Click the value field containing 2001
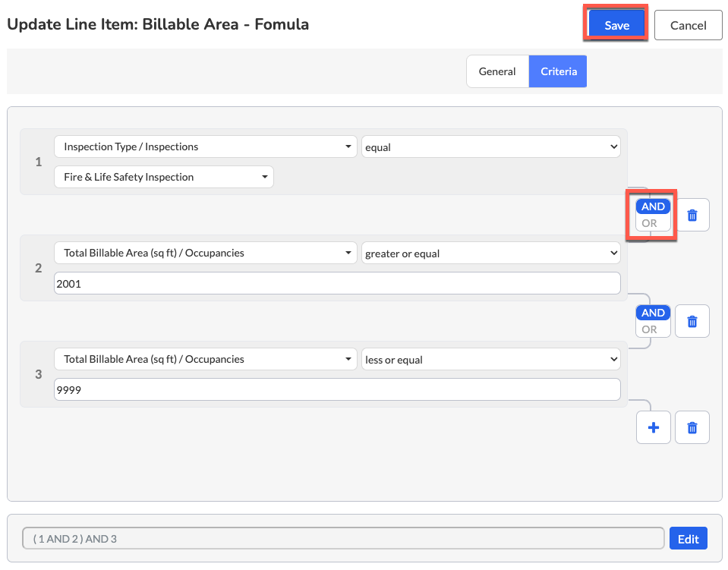This screenshot has width=728, height=570. pos(337,283)
